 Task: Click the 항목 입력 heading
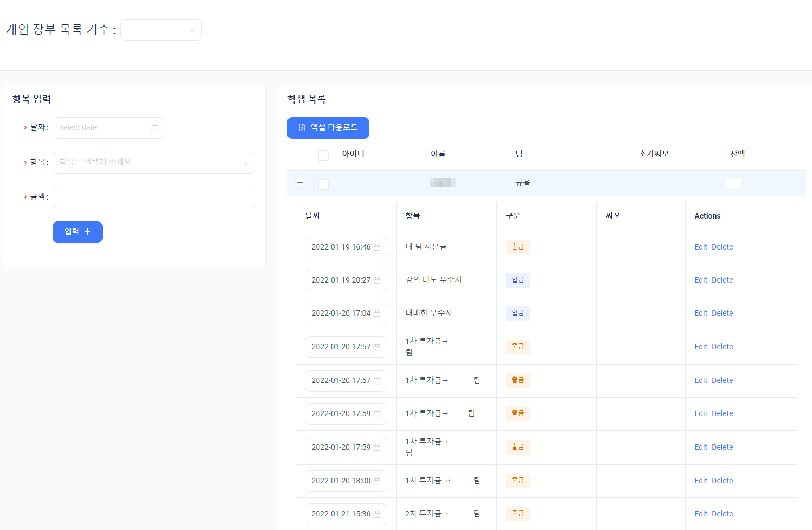31,99
